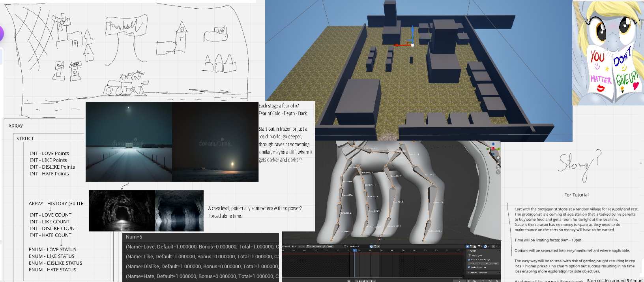Click the Name=Dislike row
The width and height of the screenshot is (644, 282).
201,266
